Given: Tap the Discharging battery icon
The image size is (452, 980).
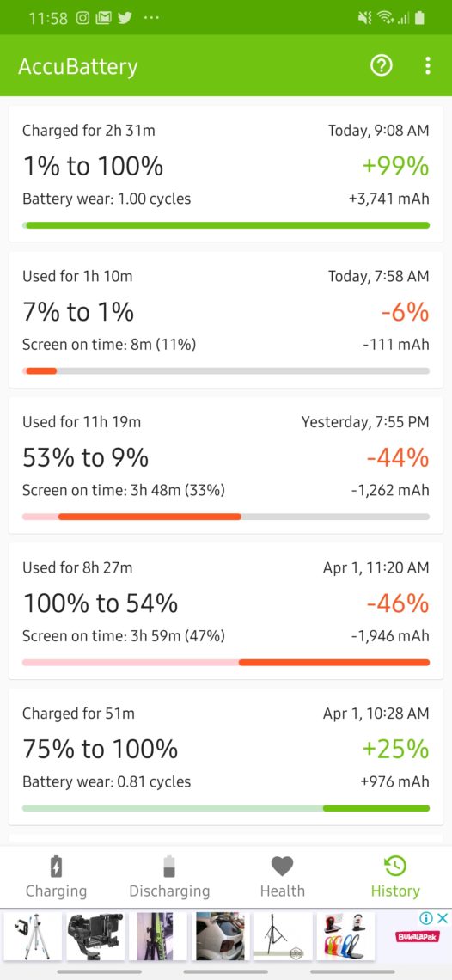Looking at the screenshot, I should point(169,867).
